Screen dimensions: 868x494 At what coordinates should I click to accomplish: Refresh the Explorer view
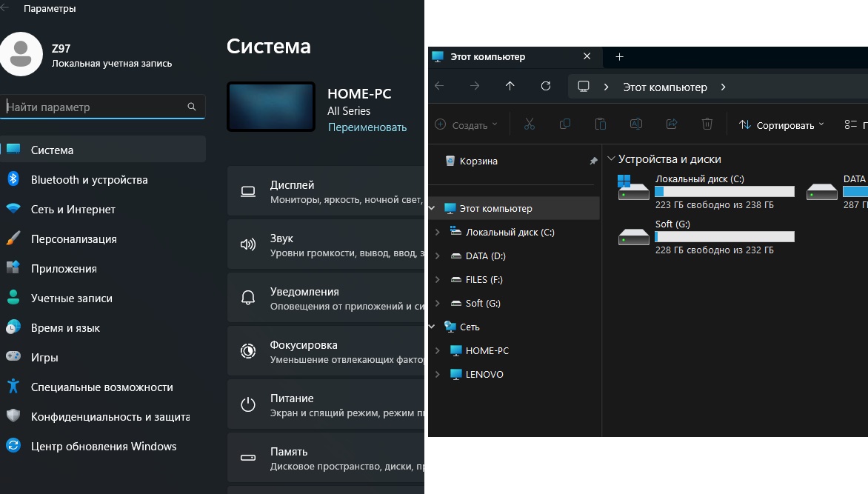[x=546, y=86]
